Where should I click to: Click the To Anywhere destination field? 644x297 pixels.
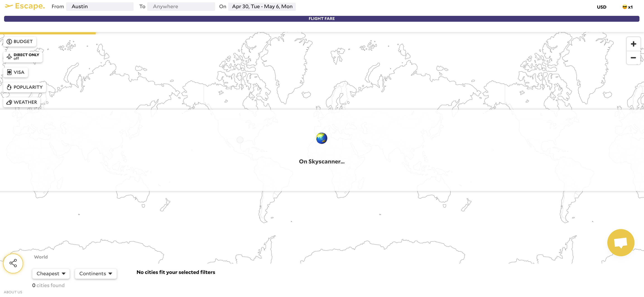[x=181, y=7]
